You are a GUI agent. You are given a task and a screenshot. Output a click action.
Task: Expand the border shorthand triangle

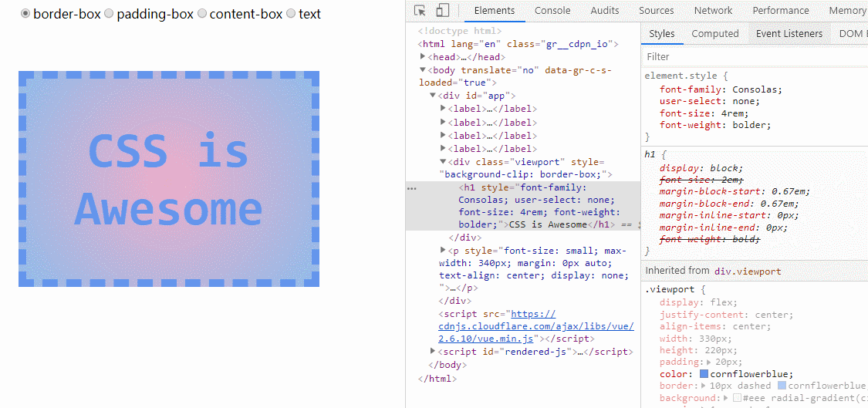[x=704, y=386]
